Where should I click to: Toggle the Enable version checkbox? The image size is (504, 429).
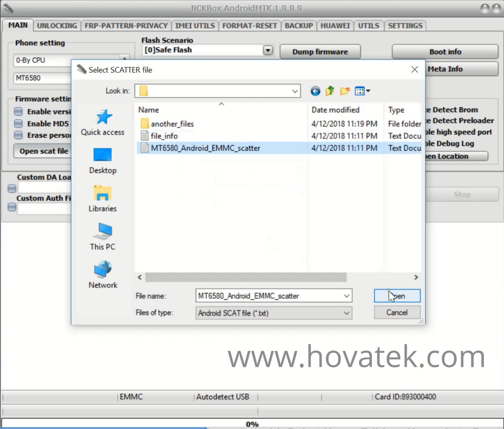tap(18, 111)
